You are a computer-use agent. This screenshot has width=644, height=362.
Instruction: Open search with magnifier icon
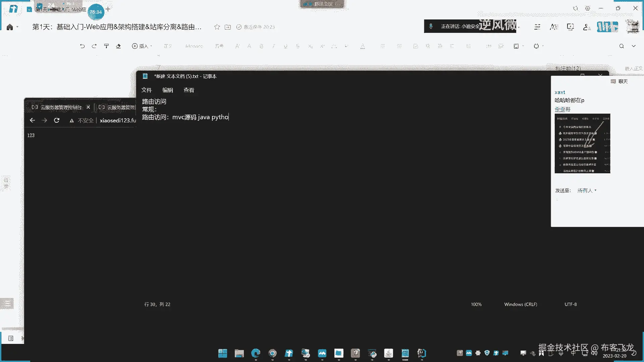(622, 46)
